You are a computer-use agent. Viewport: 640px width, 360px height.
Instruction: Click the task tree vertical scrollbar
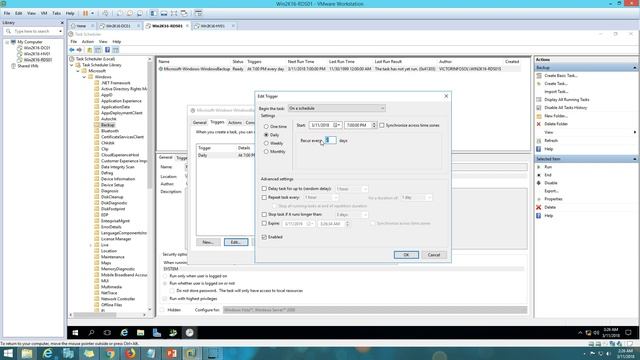pyautogui.click(x=149, y=184)
